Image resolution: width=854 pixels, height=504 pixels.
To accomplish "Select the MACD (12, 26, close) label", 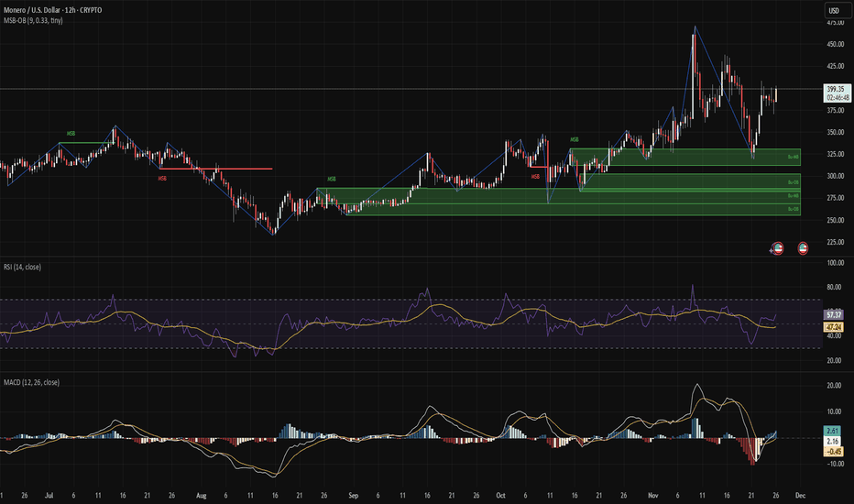I will click(34, 381).
